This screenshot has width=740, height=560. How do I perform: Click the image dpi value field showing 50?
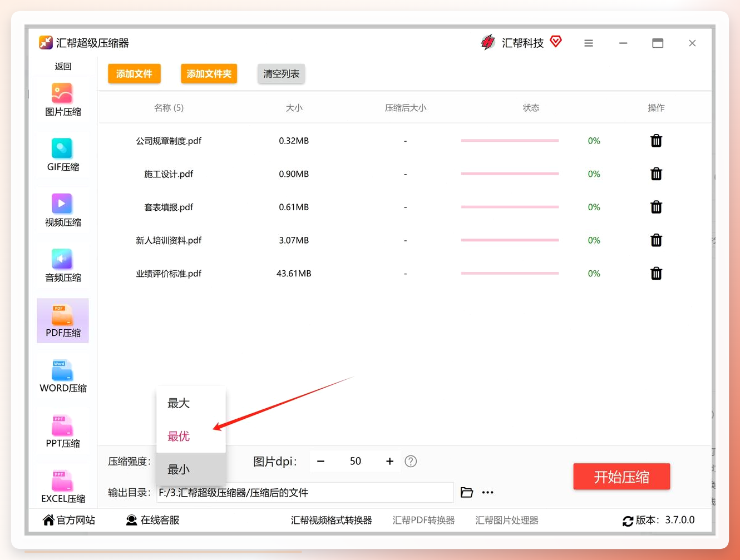pyautogui.click(x=356, y=461)
